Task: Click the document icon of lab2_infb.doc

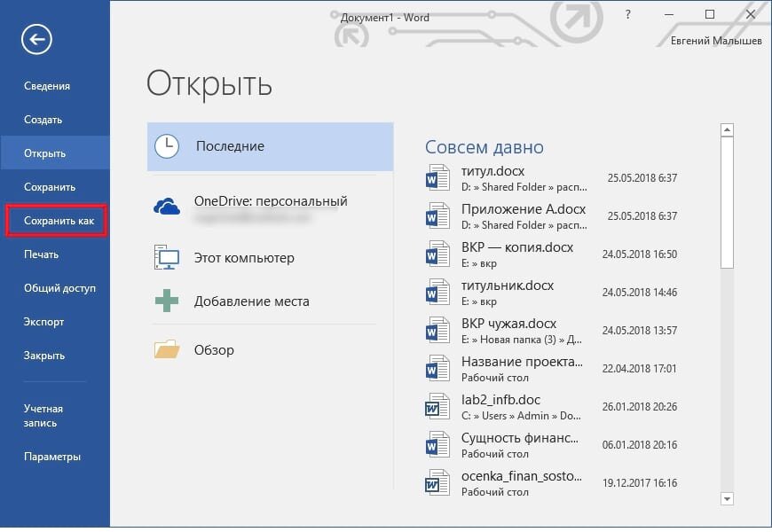Action: [x=437, y=406]
